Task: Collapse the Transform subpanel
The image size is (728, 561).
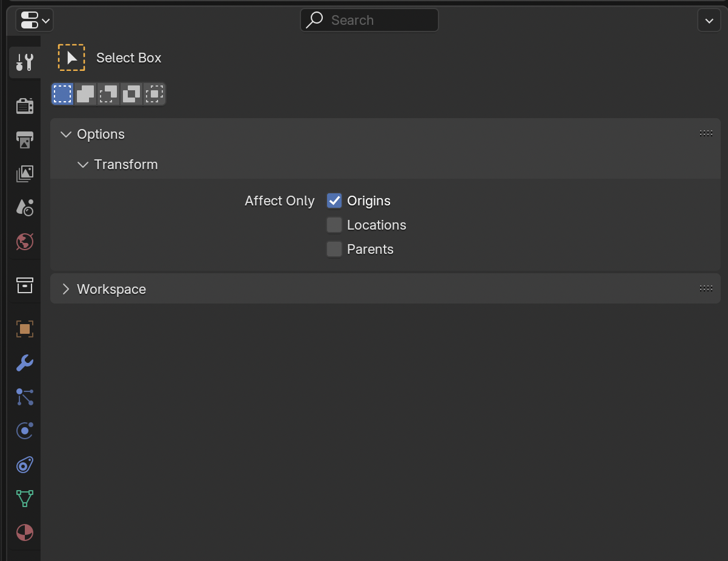Action: (83, 164)
